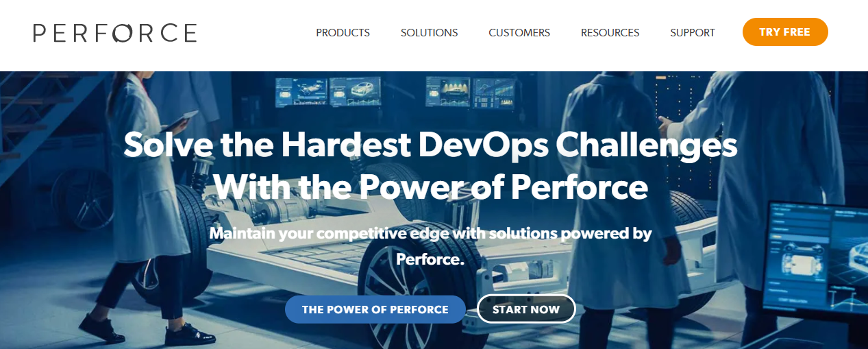Click the second headline line "With the Power of Perforce"
This screenshot has height=349, width=868.
pyautogui.click(x=431, y=186)
